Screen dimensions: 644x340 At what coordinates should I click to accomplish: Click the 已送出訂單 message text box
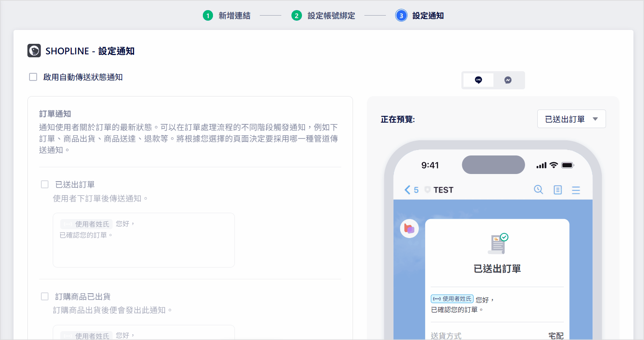(144, 240)
